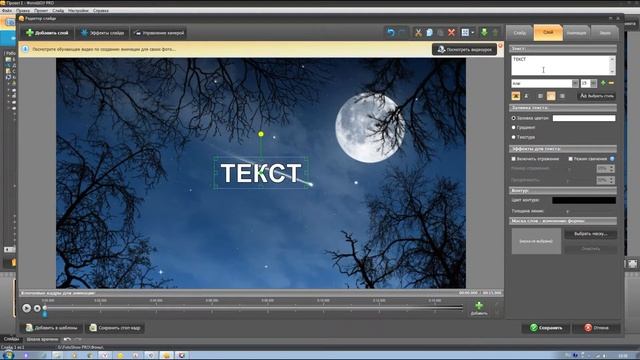Click reflection size percent stepper
Viewport: 640px width, 360px height.
pos(611,169)
